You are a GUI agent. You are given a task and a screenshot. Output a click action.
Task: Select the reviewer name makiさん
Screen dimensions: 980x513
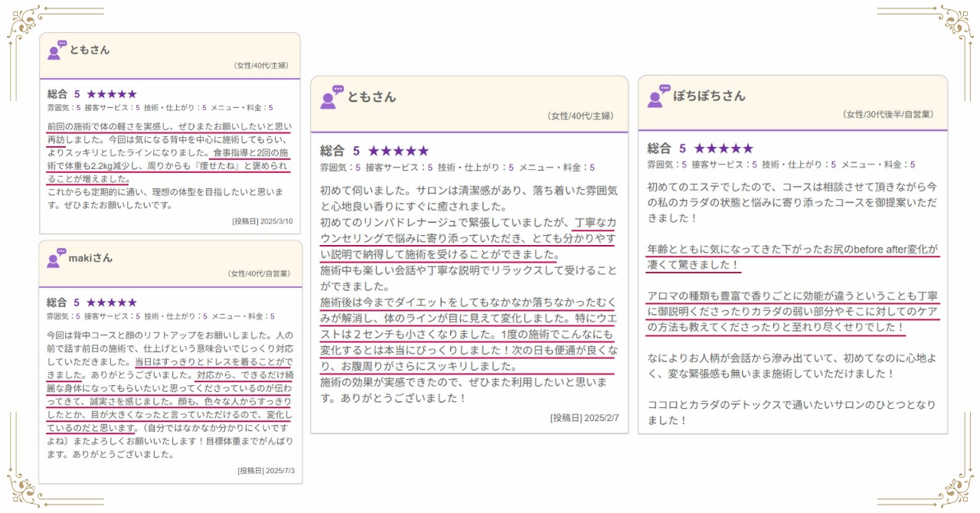point(90,258)
